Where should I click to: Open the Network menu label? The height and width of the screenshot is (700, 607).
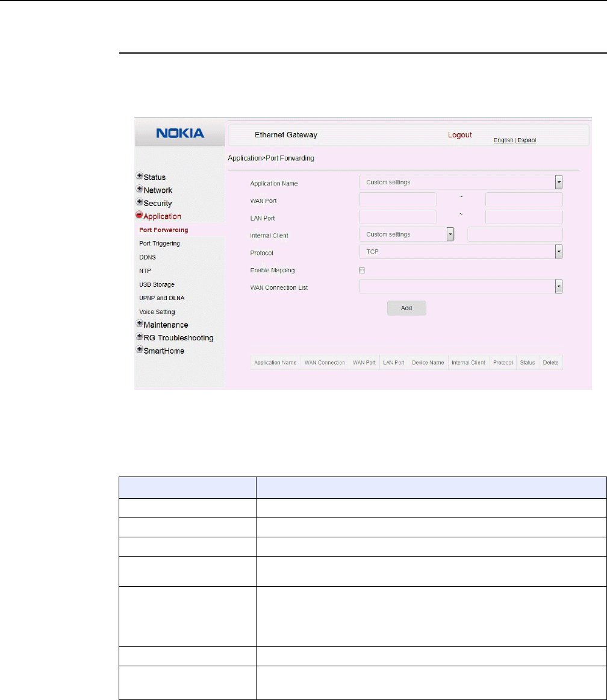[158, 190]
